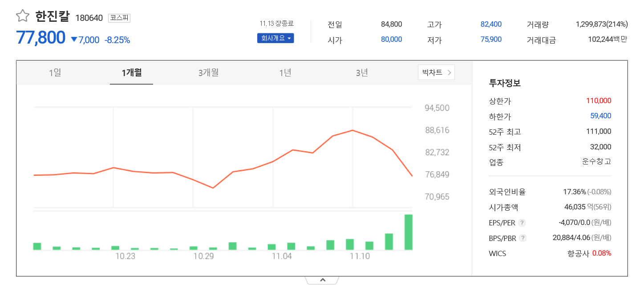Viewport: 644px width, 293px height.
Task: Click the 52주 최고 value 111,000
Action: (x=599, y=131)
